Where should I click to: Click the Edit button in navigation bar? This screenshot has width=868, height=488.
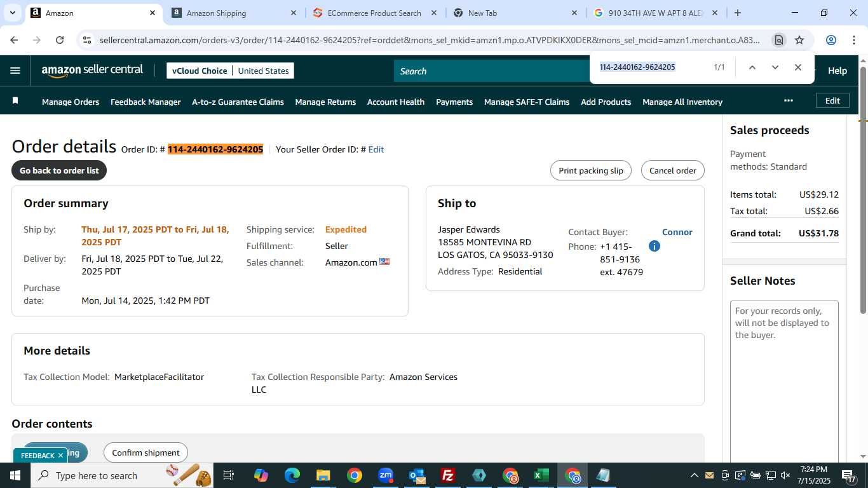[832, 100]
